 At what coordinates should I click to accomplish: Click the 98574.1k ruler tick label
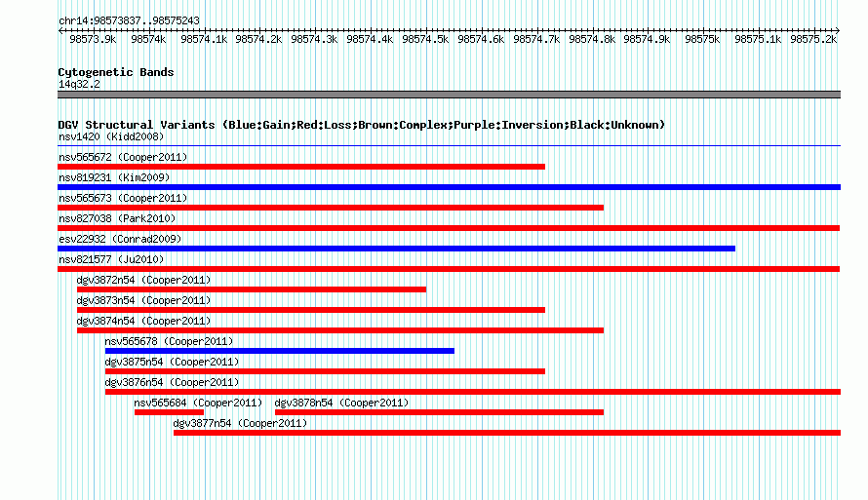tap(204, 39)
